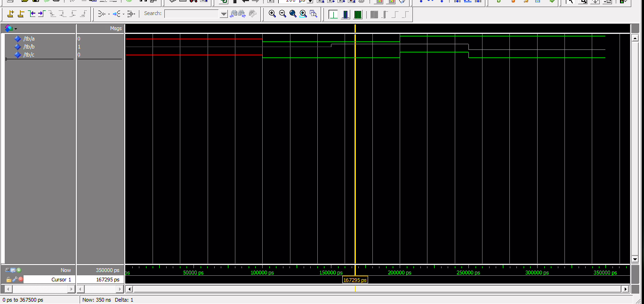
Task: Click the blue expand signals arrow icon
Action: [116, 14]
